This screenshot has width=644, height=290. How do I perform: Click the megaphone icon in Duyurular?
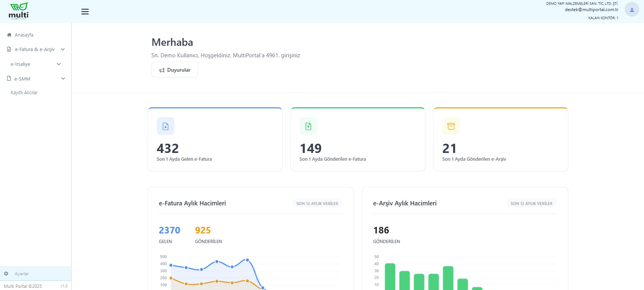(162, 70)
